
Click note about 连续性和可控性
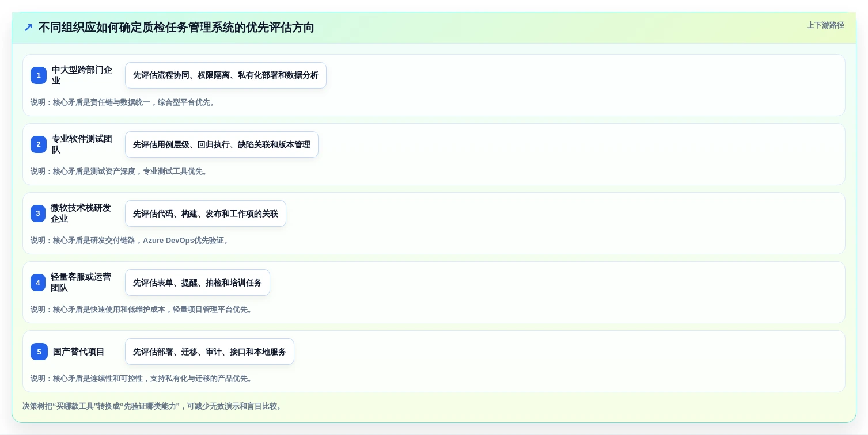tap(143, 379)
